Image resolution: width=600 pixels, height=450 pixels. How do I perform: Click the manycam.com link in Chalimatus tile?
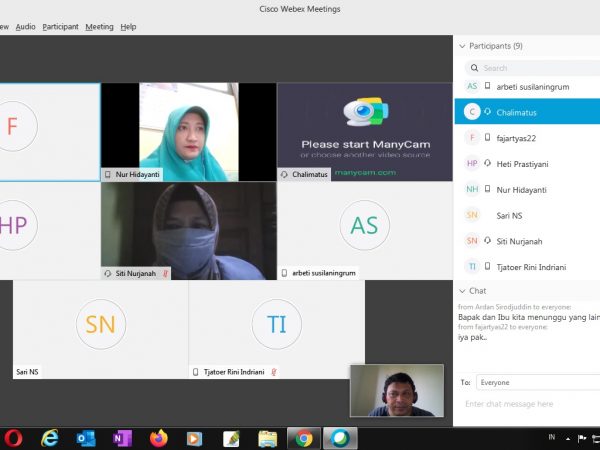(365, 173)
